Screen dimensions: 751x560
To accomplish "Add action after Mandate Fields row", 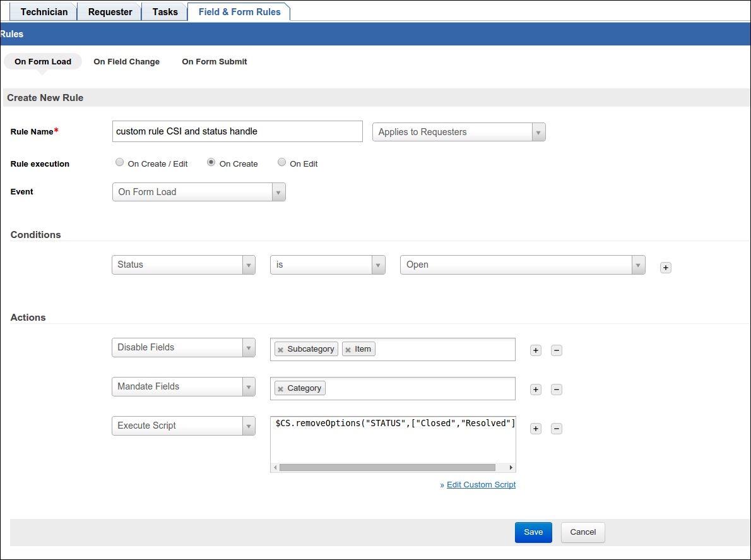I will (536, 390).
